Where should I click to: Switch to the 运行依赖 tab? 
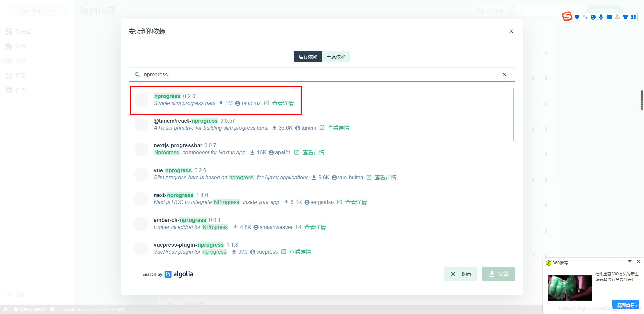click(x=308, y=57)
